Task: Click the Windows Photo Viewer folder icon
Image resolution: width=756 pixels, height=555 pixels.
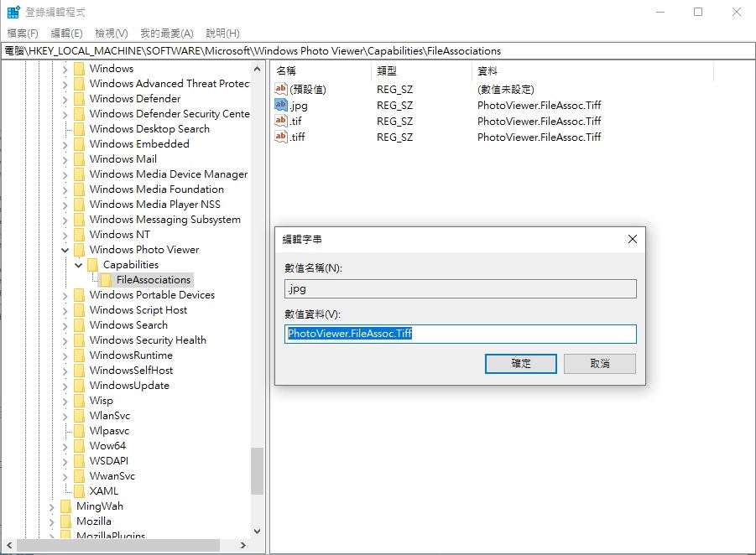Action: pyautogui.click(x=80, y=250)
